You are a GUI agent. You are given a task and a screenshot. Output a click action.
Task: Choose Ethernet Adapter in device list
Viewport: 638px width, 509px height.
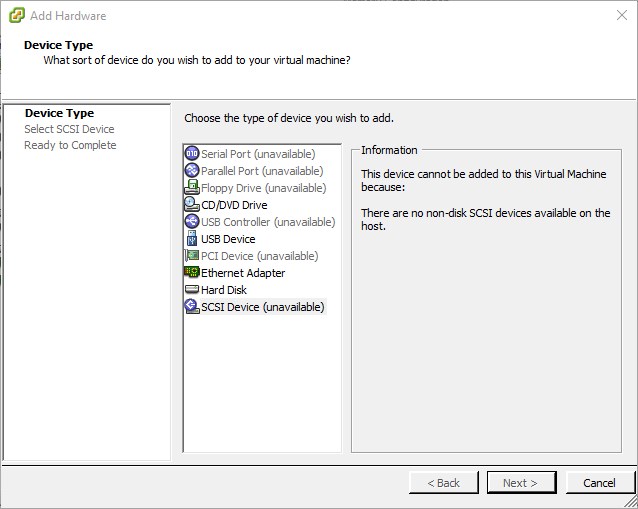(243, 273)
